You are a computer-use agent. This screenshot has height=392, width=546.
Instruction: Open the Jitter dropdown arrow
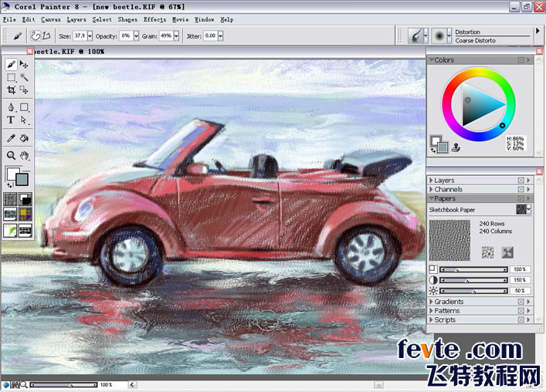[220, 35]
